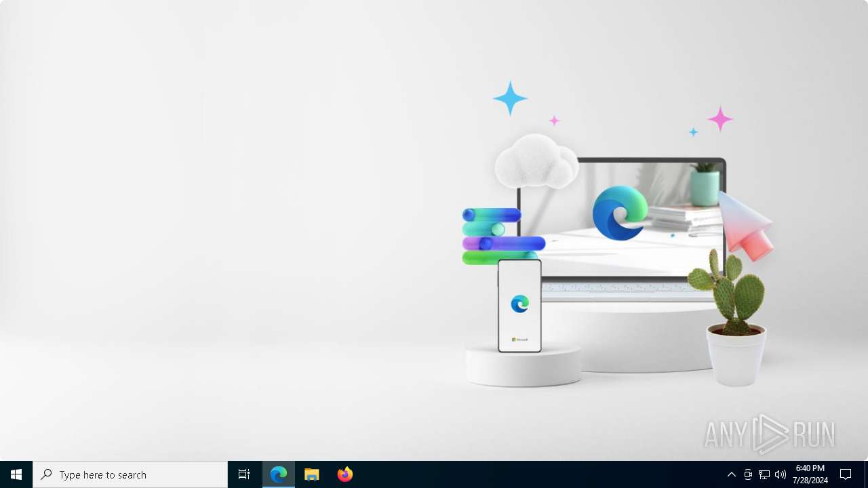The image size is (868, 488).
Task: Open the Windows Start menu
Action: tap(16, 474)
